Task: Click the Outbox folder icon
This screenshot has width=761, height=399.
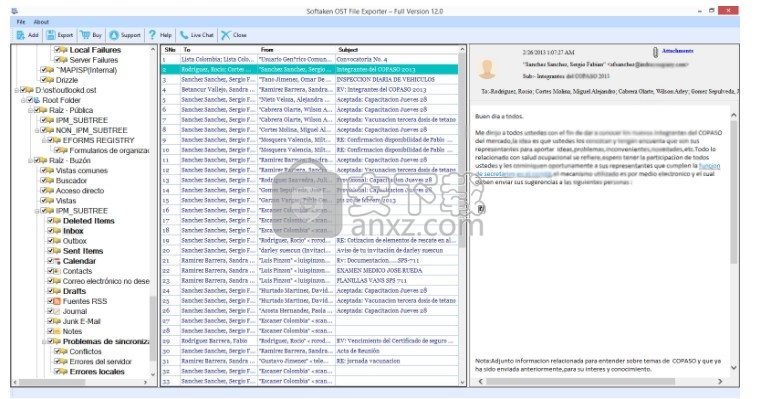Action: [57, 241]
